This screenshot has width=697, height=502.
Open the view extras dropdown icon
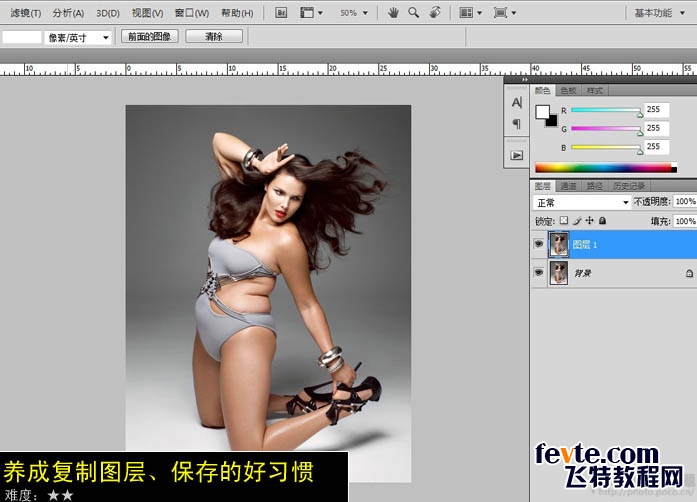(311, 13)
